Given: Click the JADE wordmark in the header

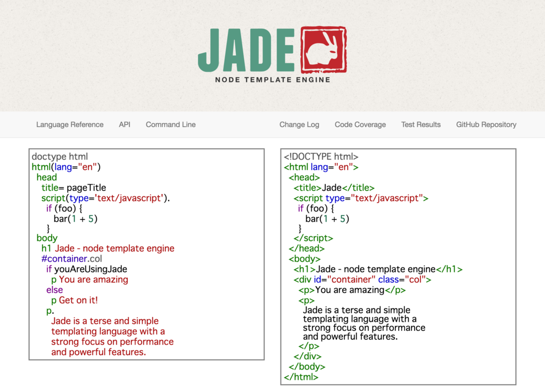Looking at the screenshot, I should [246, 50].
